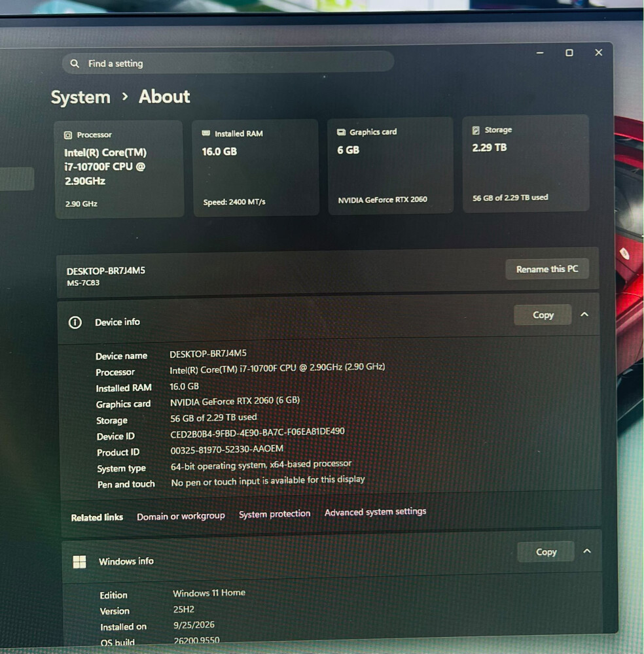The height and width of the screenshot is (654, 644).
Task: Click the search magnifier icon
Action: tap(75, 63)
